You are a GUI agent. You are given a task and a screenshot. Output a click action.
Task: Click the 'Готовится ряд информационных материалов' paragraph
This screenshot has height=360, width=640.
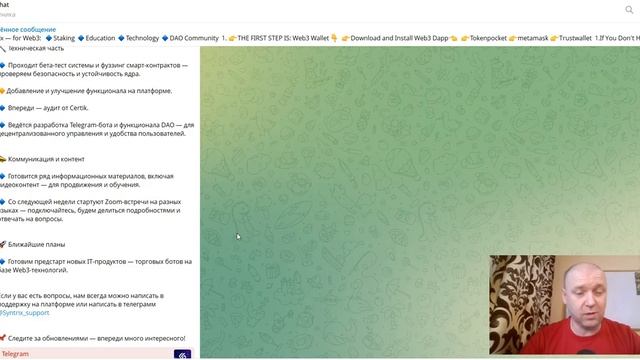[x=87, y=180]
